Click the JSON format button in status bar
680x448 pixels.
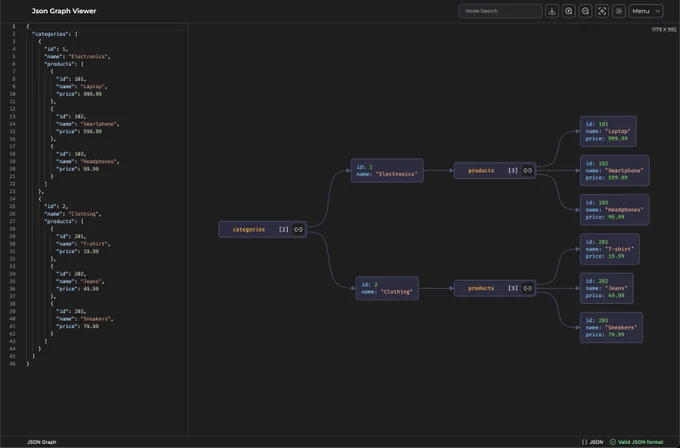pos(592,442)
